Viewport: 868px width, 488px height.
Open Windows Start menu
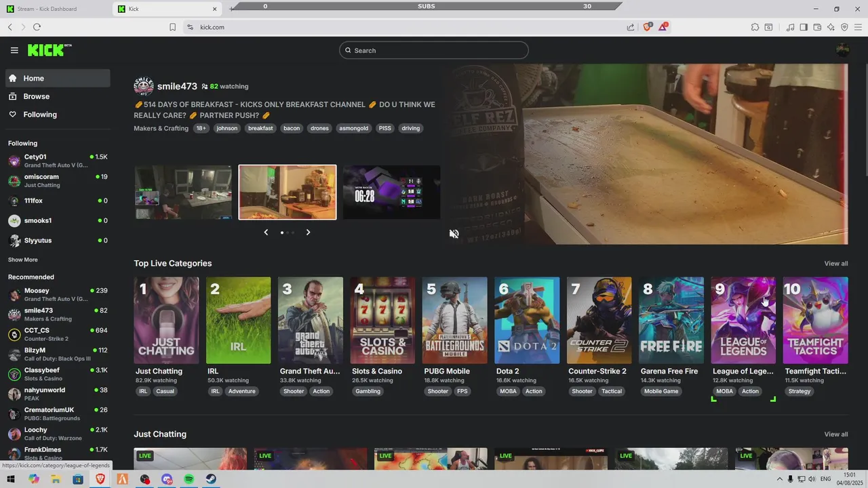click(11, 479)
